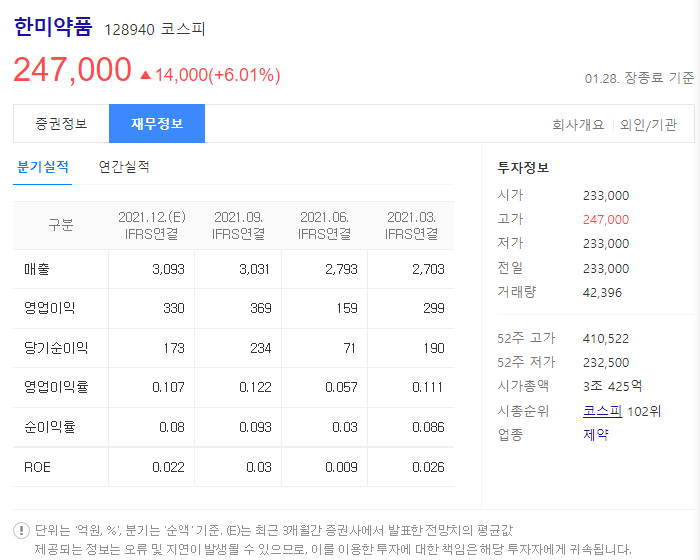Click the 시가총액 value 3조 425억
Viewport: 700px width, 560px height.
coord(612,386)
